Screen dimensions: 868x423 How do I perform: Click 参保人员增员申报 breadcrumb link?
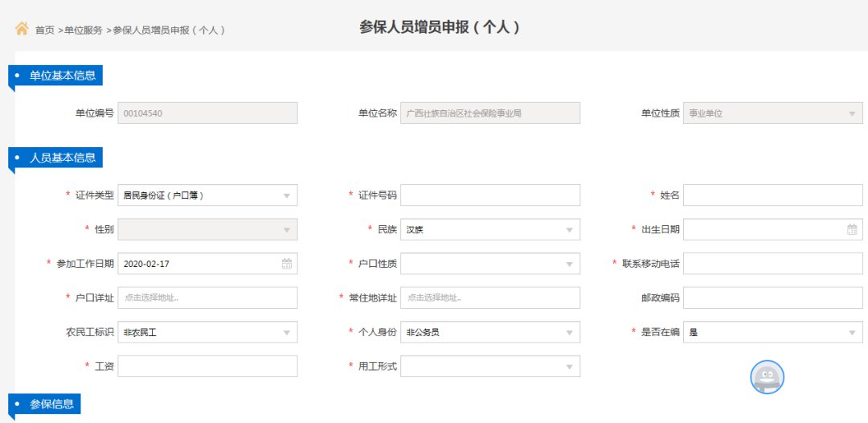pyautogui.click(x=168, y=31)
